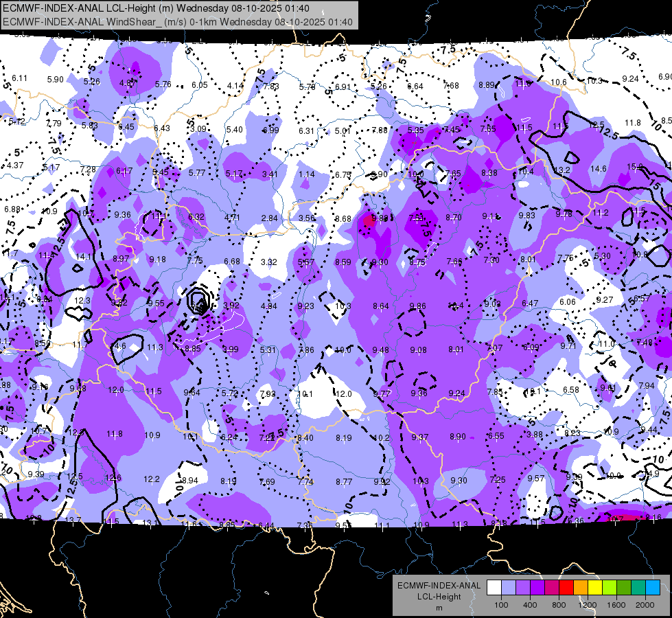The width and height of the screenshot is (672, 618).
Task: Click the grid value 3.41
Action: 270,174
